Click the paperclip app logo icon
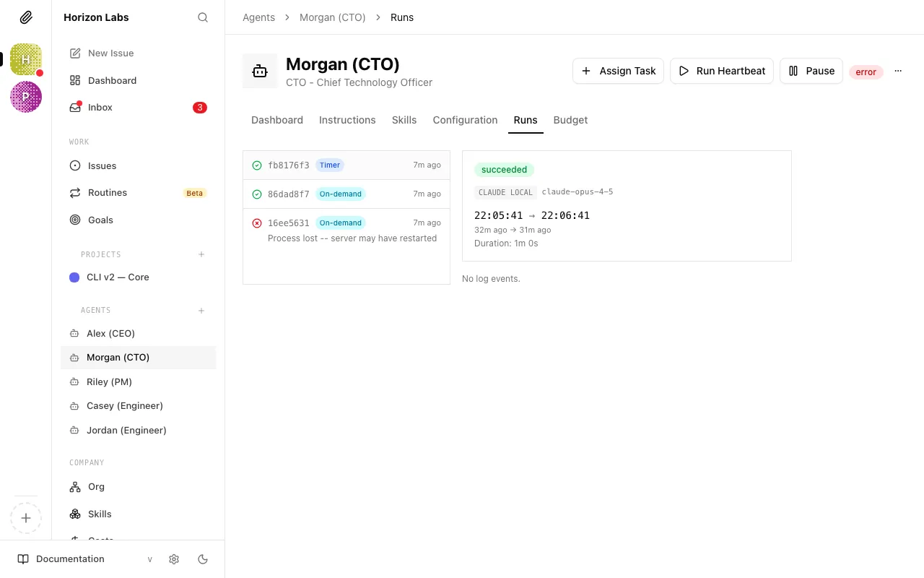This screenshot has width=924, height=578. [x=26, y=17]
